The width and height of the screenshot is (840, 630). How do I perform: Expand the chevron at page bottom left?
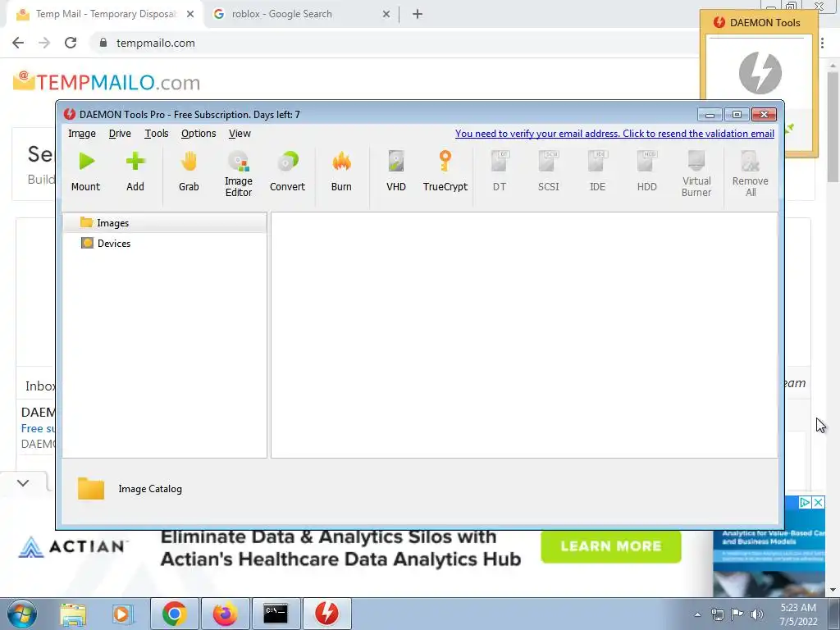tap(23, 482)
